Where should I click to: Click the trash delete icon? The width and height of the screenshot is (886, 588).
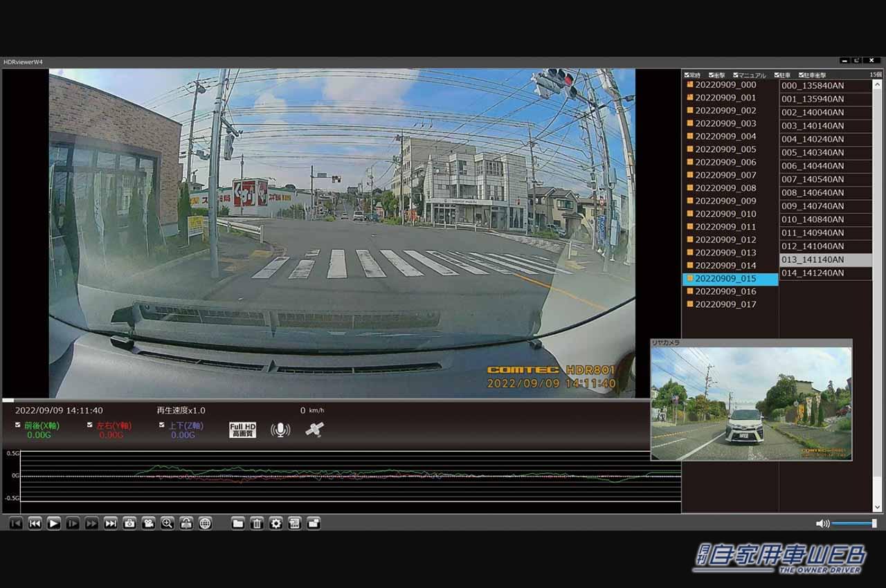pos(256,524)
